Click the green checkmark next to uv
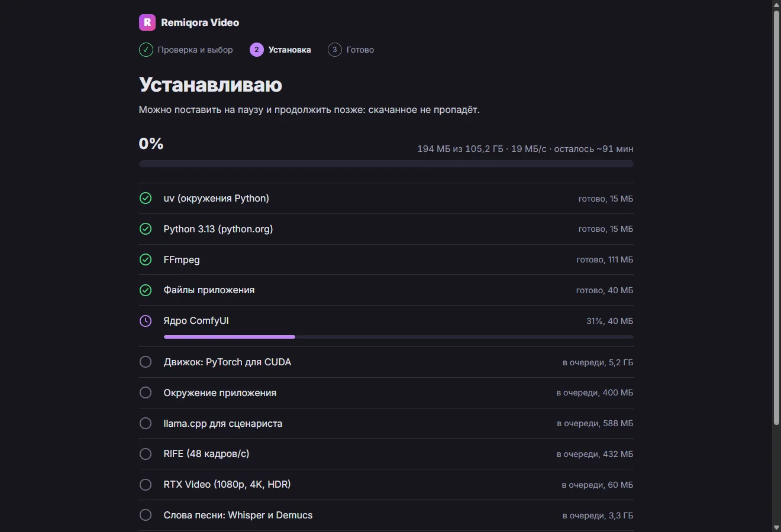781x532 pixels. tap(146, 198)
